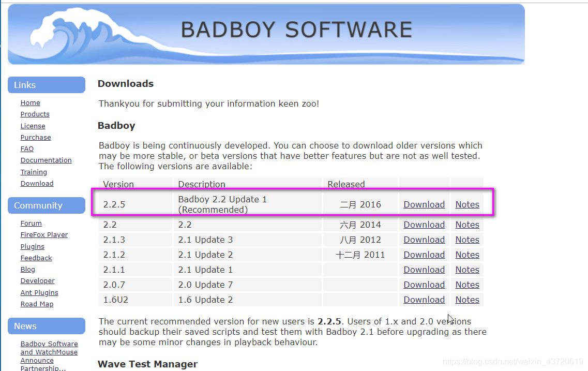Visit the Blog link

(x=28, y=270)
